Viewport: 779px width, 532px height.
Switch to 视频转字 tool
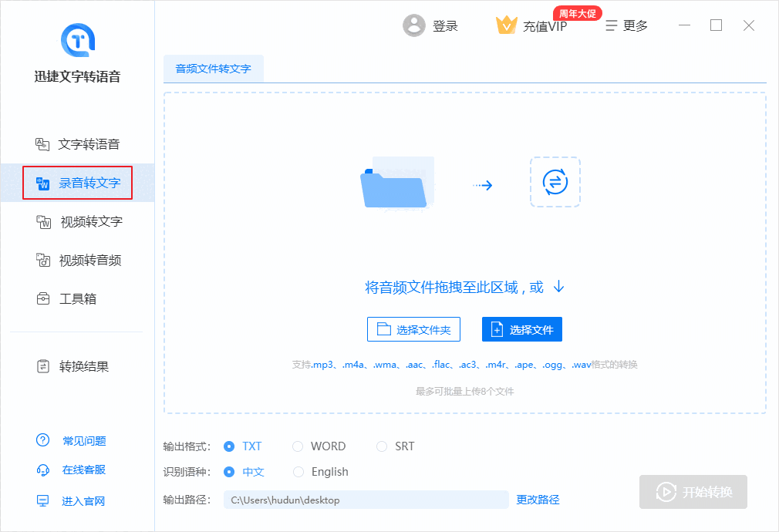pos(77,221)
